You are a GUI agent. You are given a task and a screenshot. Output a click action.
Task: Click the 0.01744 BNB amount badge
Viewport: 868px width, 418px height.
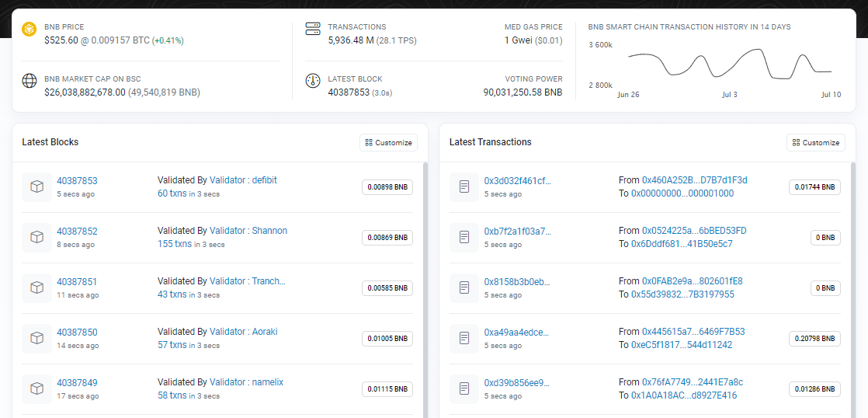[x=815, y=187]
